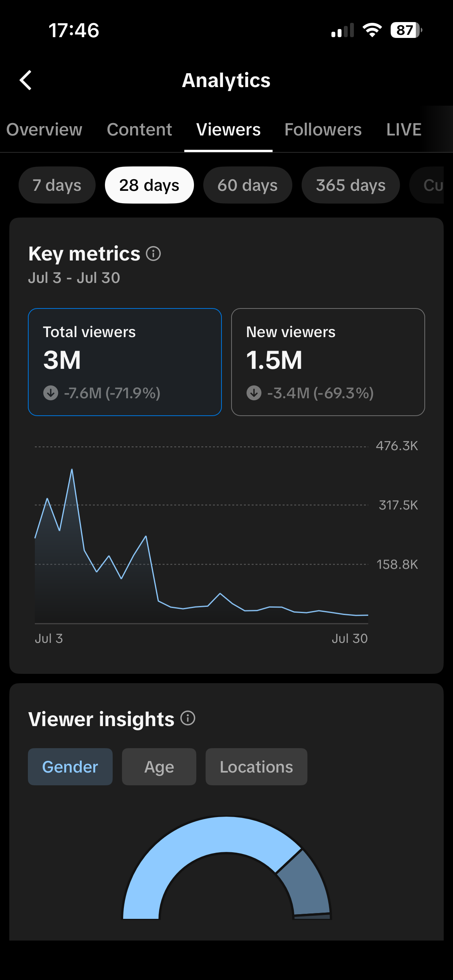Open the Key metrics info icon

(x=153, y=254)
